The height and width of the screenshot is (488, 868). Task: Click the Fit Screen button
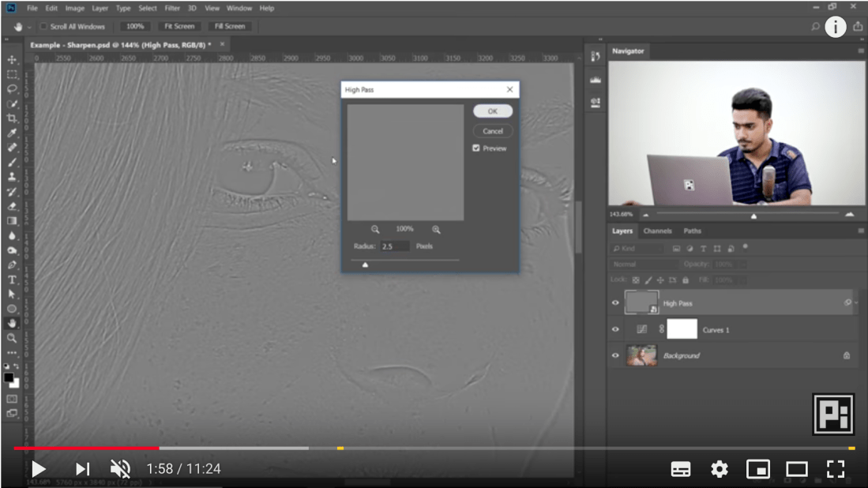179,26
